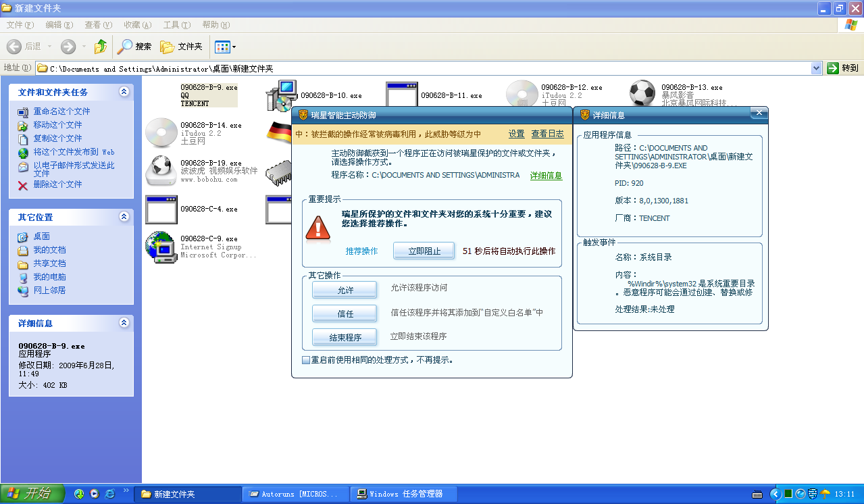Go to 共享文档 in Other Places
This screenshot has height=504, width=864.
tap(49, 263)
